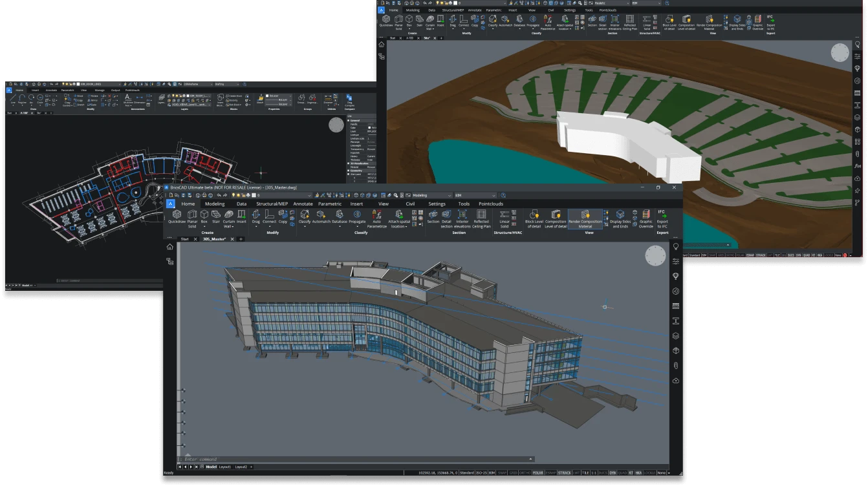Click the Start document tab in front window
Viewport: 868px width, 486px height.
(x=184, y=239)
